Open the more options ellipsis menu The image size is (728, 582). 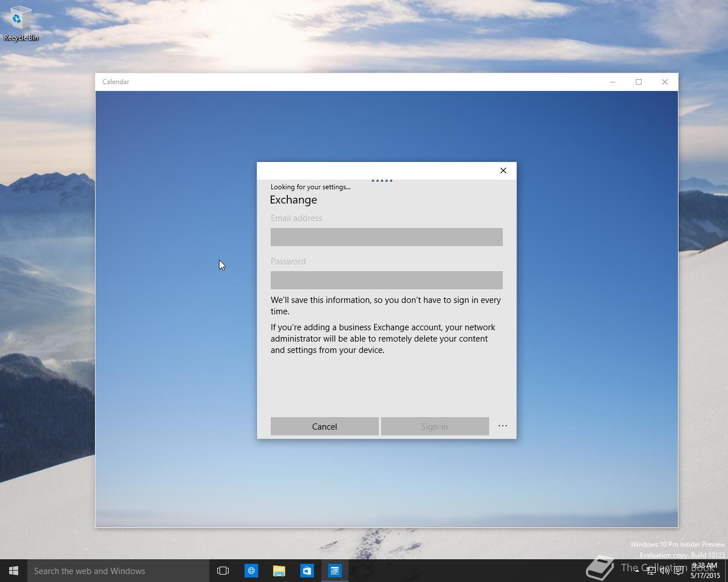503,426
